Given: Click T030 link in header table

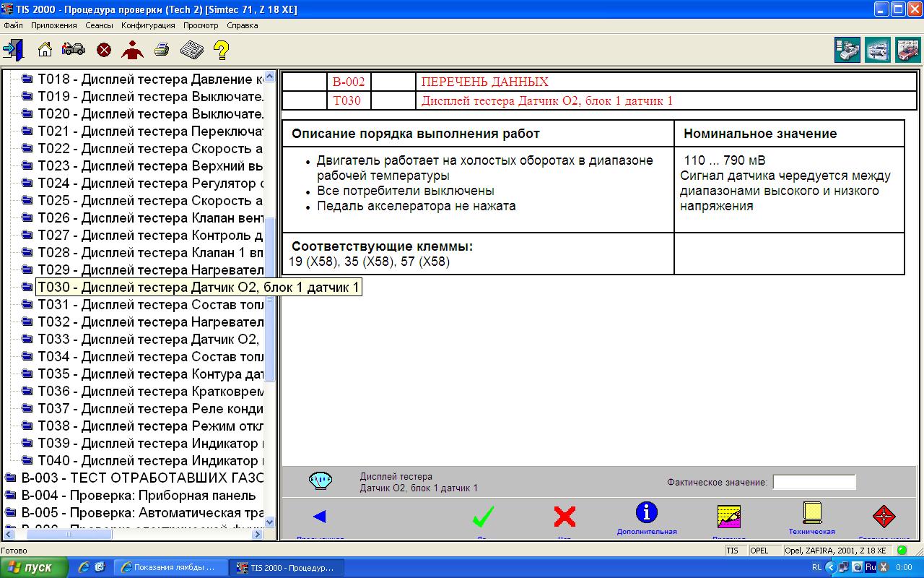Looking at the screenshot, I should (x=346, y=100).
